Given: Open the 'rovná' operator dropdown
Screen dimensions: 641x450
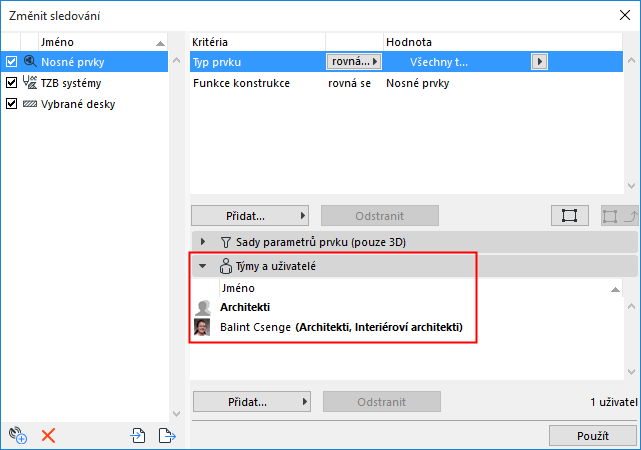Looking at the screenshot, I should pos(354,62).
